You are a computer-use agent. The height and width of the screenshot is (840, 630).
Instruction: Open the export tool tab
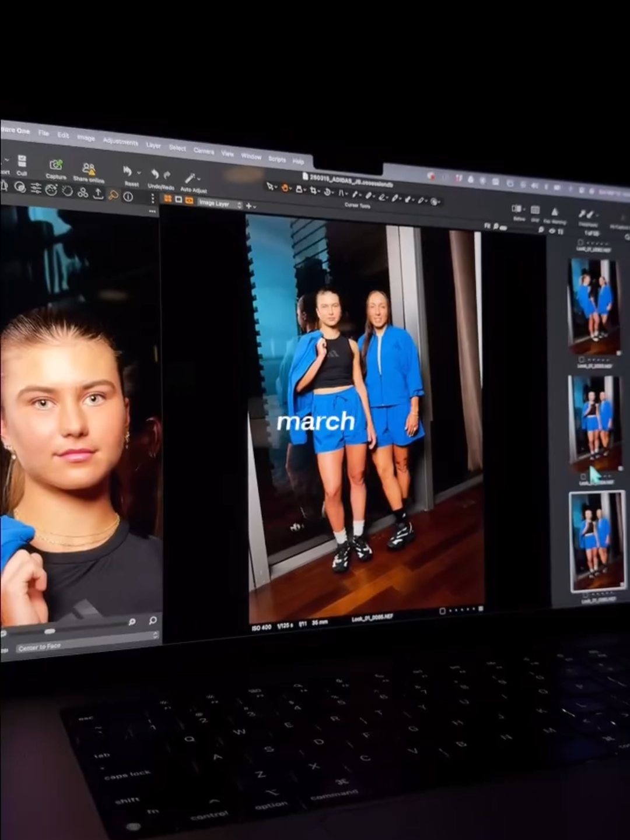pos(98,194)
